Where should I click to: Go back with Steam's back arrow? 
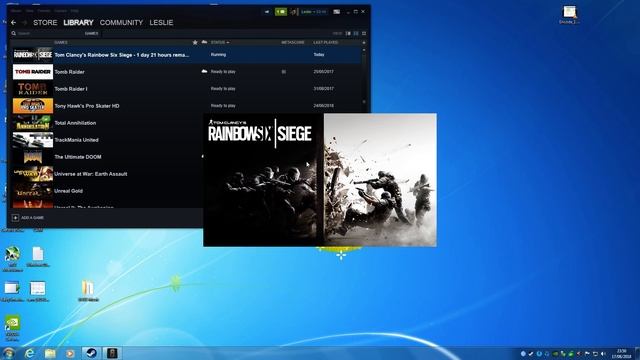[x=13, y=22]
